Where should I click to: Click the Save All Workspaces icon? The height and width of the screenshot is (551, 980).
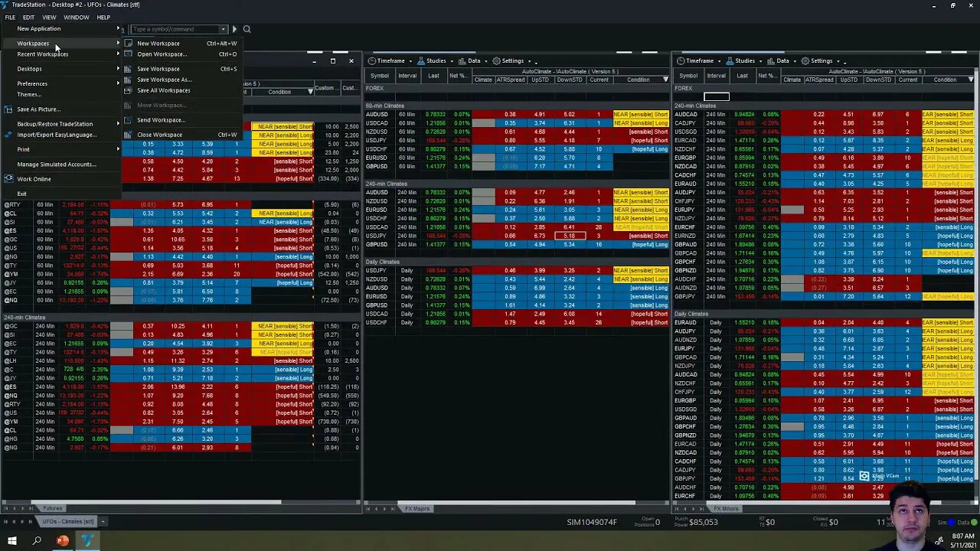pyautogui.click(x=130, y=90)
